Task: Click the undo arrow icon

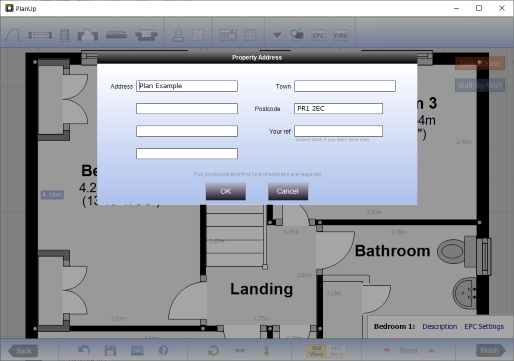Action: (84, 350)
